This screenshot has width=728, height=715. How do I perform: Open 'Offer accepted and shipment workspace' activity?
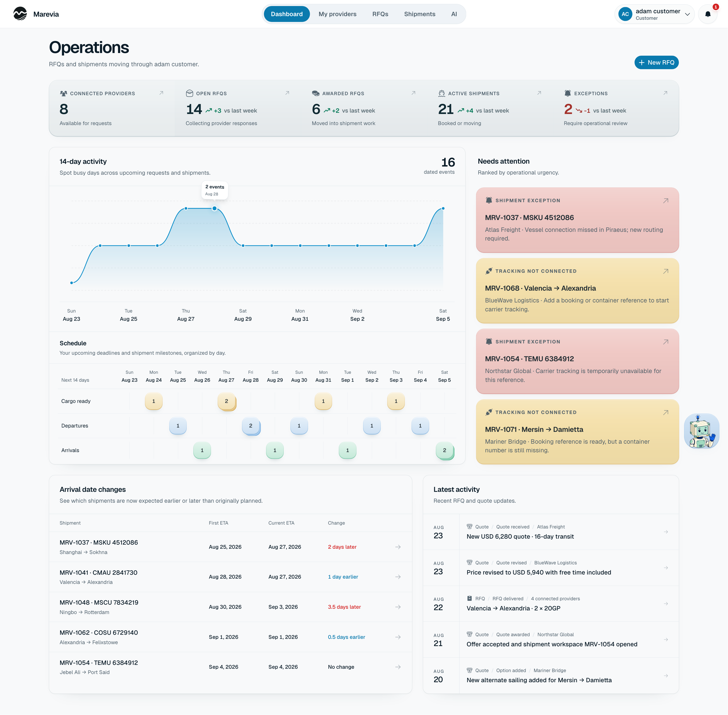pyautogui.click(x=551, y=640)
